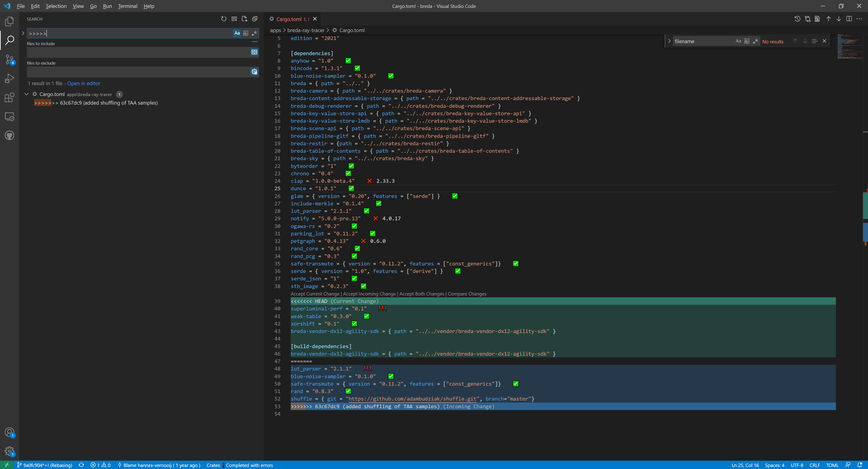The height and width of the screenshot is (469, 868).
Task: Refresh search results
Action: coord(224,19)
